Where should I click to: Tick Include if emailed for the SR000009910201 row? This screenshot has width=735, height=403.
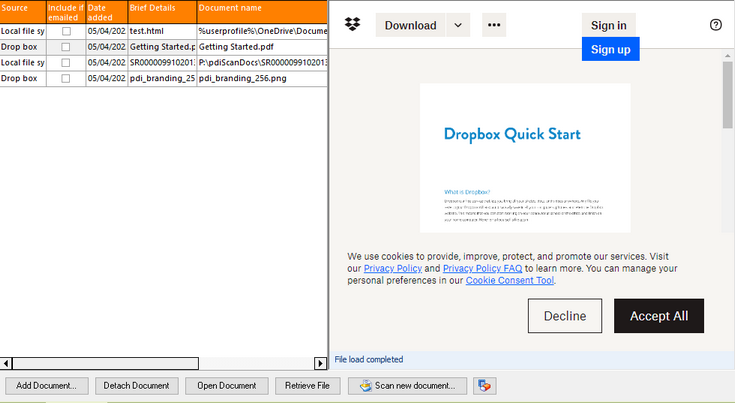click(x=66, y=63)
